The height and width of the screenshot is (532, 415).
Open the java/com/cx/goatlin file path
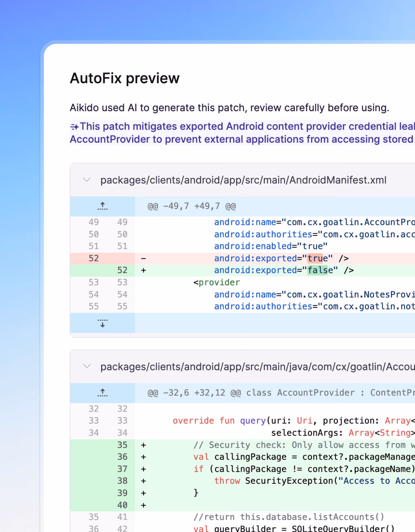coord(258,367)
